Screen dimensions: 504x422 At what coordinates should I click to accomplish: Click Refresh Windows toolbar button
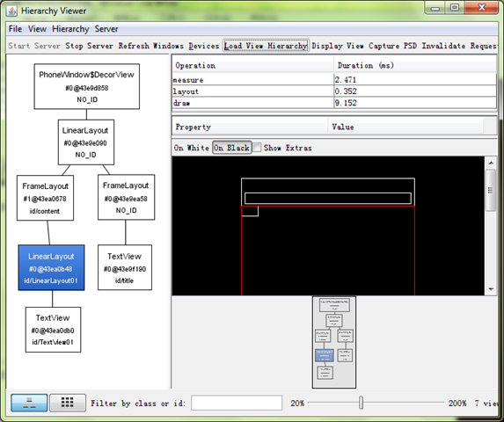(x=150, y=46)
